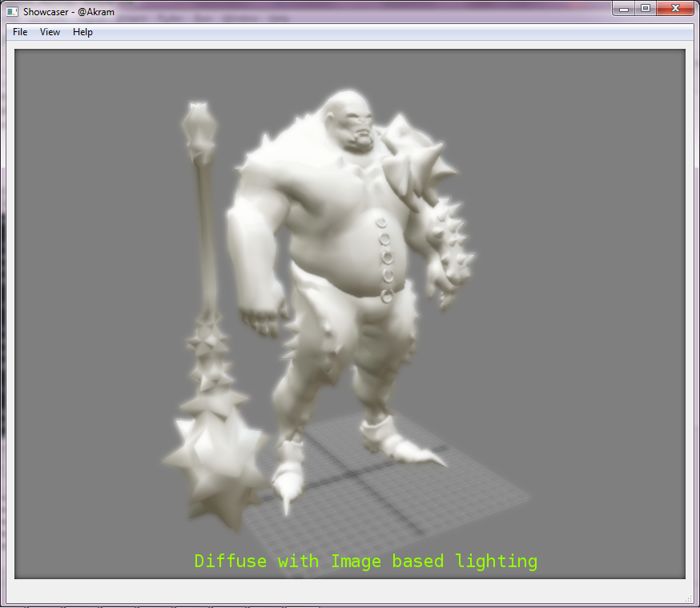The width and height of the screenshot is (700, 608).
Task: Open the File menu
Action: (x=20, y=32)
